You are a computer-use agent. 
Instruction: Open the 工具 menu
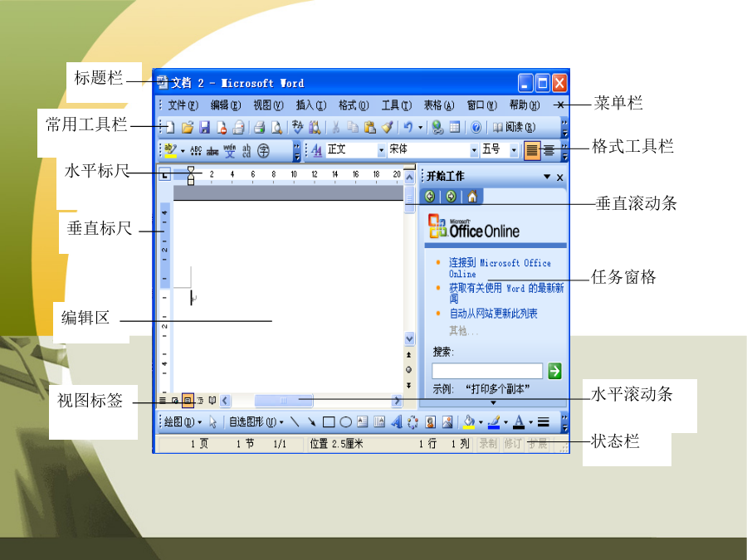(x=397, y=105)
